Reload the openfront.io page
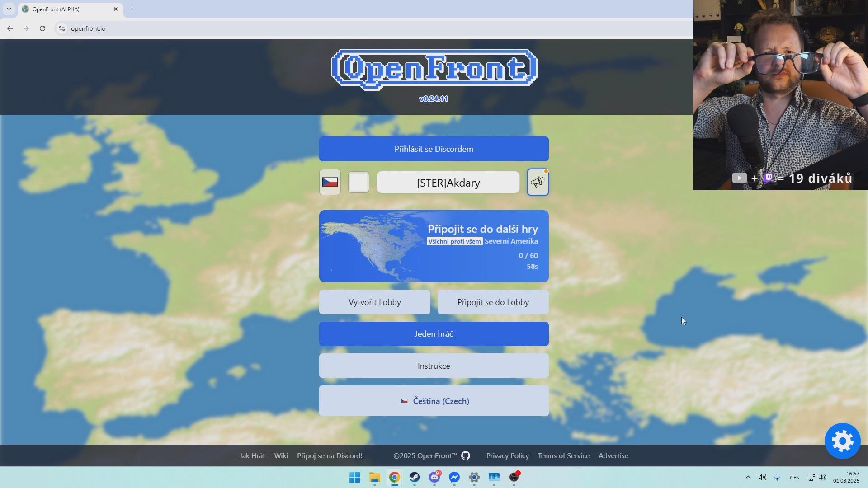Viewport: 868px width, 488px height. [x=42, y=28]
